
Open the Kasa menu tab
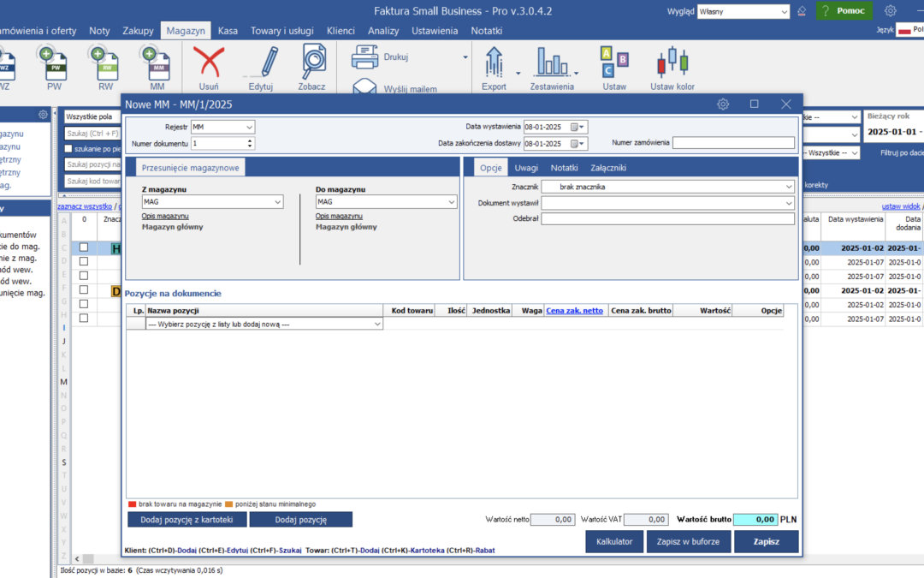point(228,31)
